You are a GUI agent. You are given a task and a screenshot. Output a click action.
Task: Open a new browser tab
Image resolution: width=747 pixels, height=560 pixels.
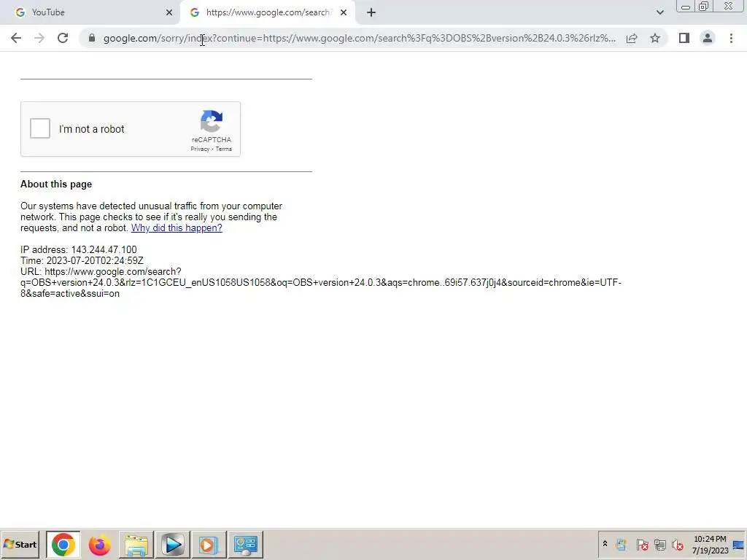pos(371,12)
